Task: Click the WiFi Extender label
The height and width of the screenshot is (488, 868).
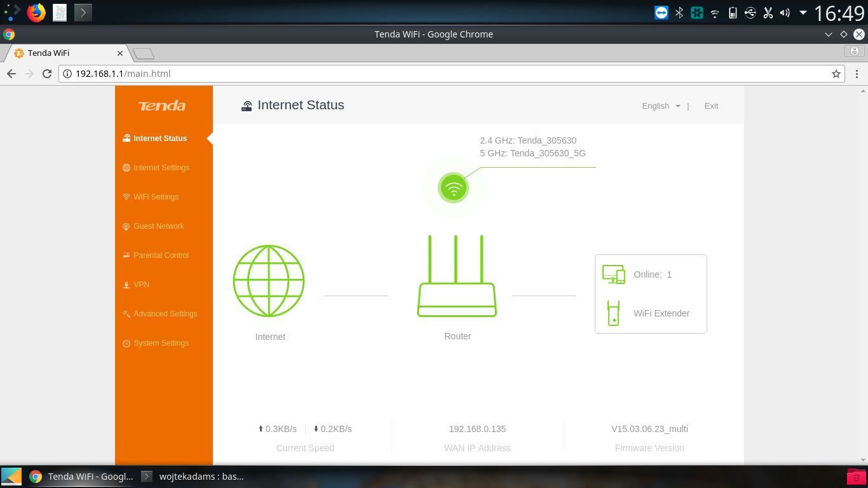Action: (x=661, y=313)
